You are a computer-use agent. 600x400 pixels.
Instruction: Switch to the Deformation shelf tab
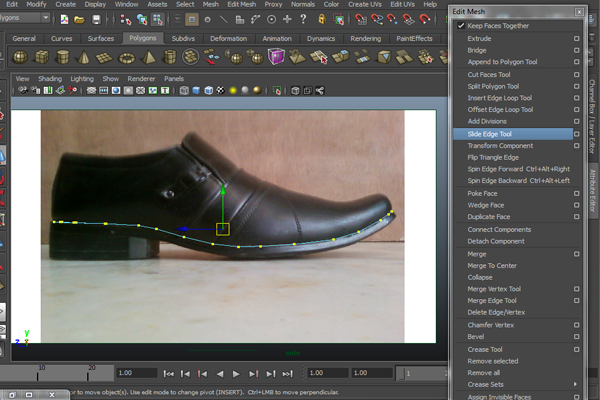tap(228, 38)
